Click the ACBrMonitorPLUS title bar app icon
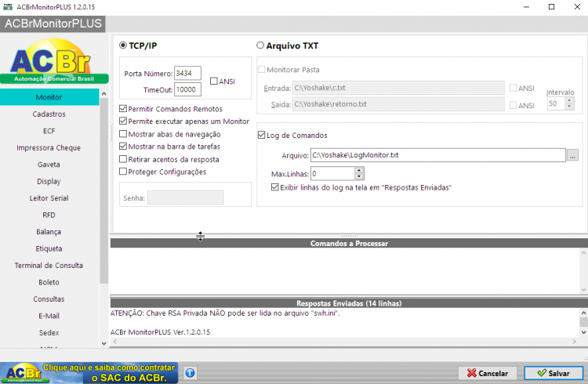This screenshot has width=588, height=384. click(x=8, y=7)
